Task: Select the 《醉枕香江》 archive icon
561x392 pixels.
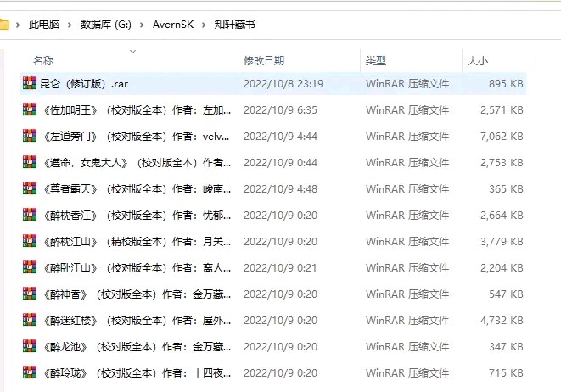Action: point(30,216)
